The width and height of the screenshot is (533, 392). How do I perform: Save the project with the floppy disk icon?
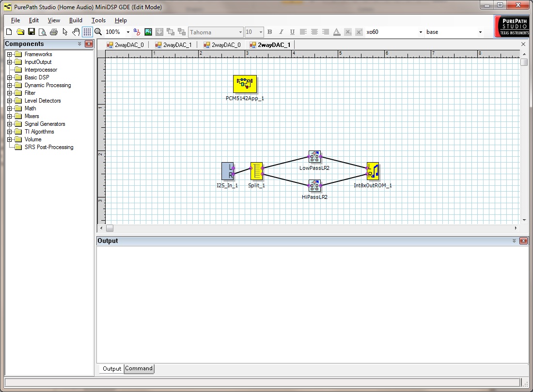pos(31,32)
